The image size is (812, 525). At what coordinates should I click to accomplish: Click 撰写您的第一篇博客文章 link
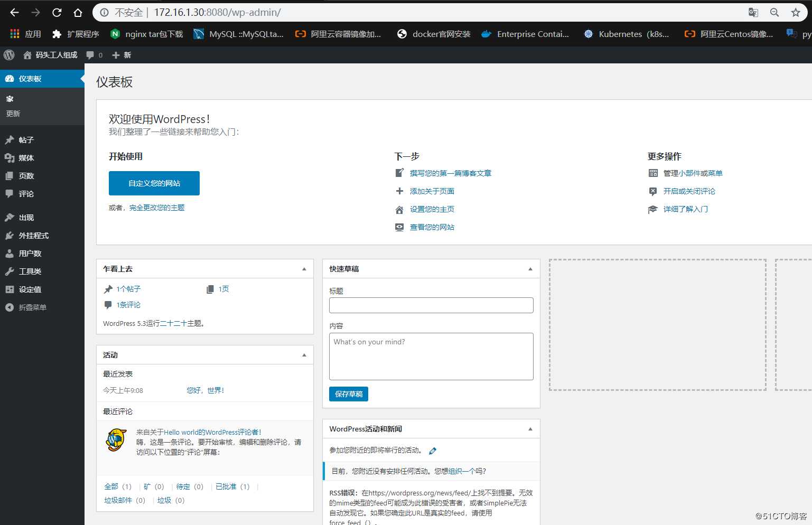tap(451, 173)
